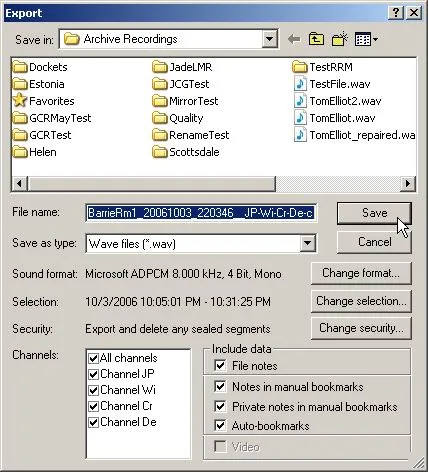
Task: Select the TomElliot2.wav file icon
Action: [300, 101]
